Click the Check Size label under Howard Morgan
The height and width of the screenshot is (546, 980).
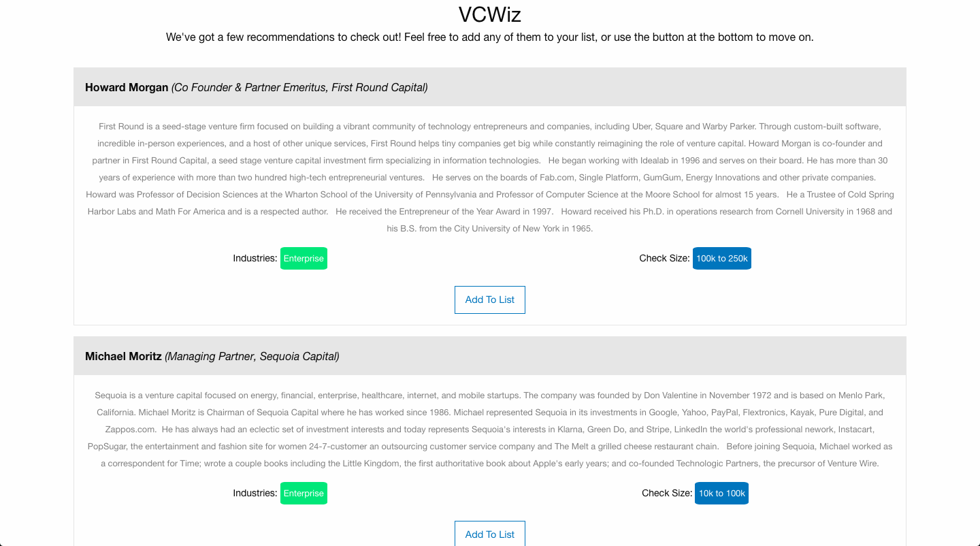[x=664, y=259]
